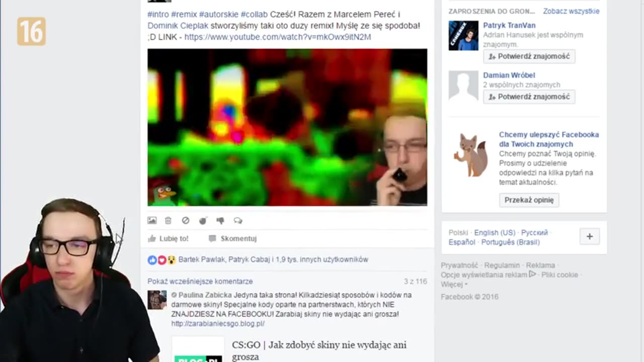Play the remix video thumbnail in the post
This screenshot has height=362, width=644.
287,127
